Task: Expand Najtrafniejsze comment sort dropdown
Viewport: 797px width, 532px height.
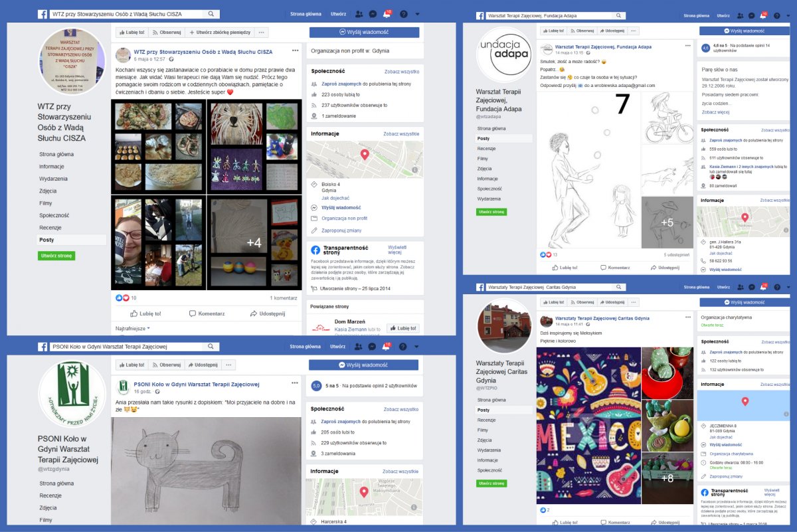Action: (133, 328)
